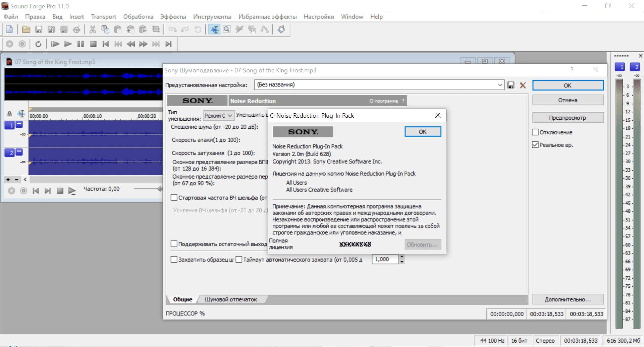Click Rewind in transport toolbar

pyautogui.click(x=131, y=44)
